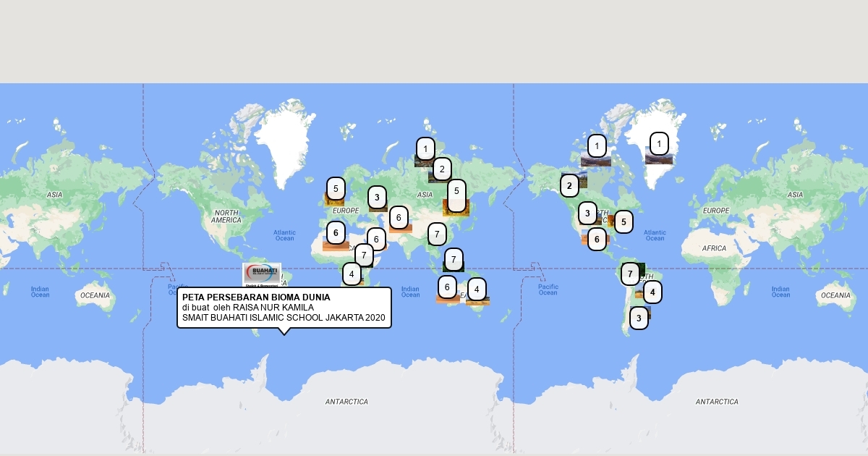Click marker 4 in eastern Australia

click(x=477, y=290)
